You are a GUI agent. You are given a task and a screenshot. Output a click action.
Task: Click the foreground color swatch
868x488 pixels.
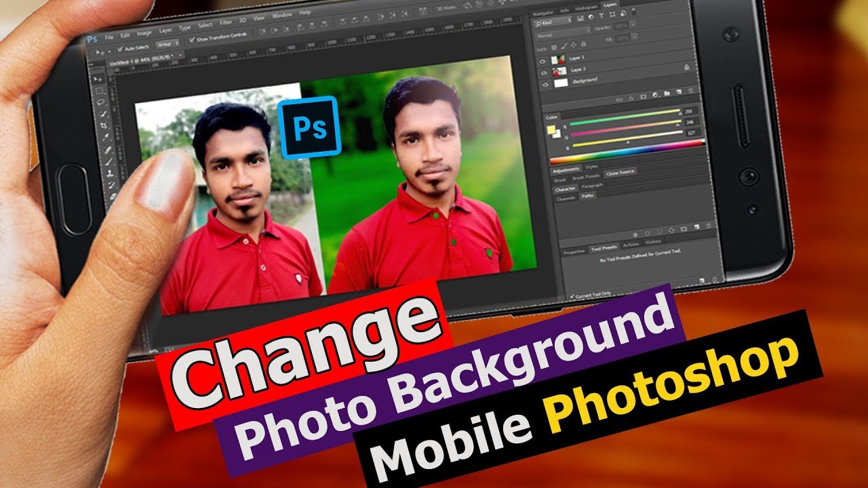pos(551,129)
